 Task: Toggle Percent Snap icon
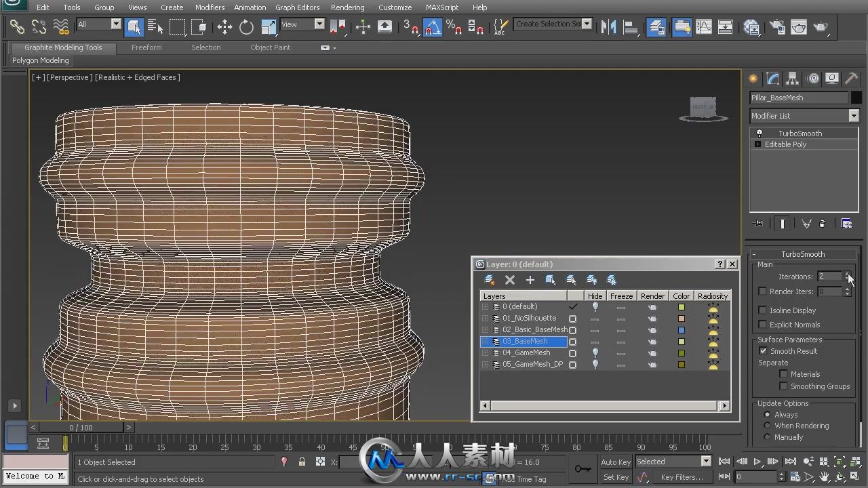tap(454, 27)
